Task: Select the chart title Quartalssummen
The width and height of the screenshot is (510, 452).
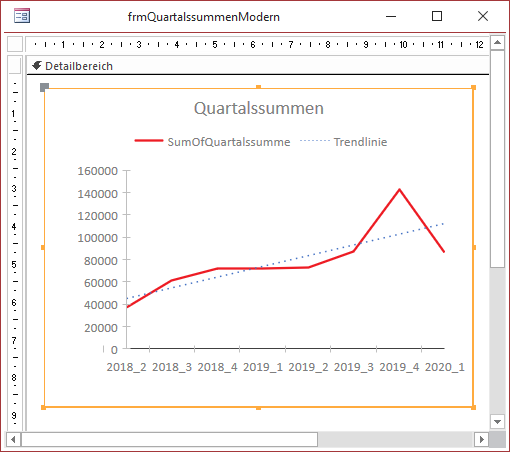Action: [259, 108]
